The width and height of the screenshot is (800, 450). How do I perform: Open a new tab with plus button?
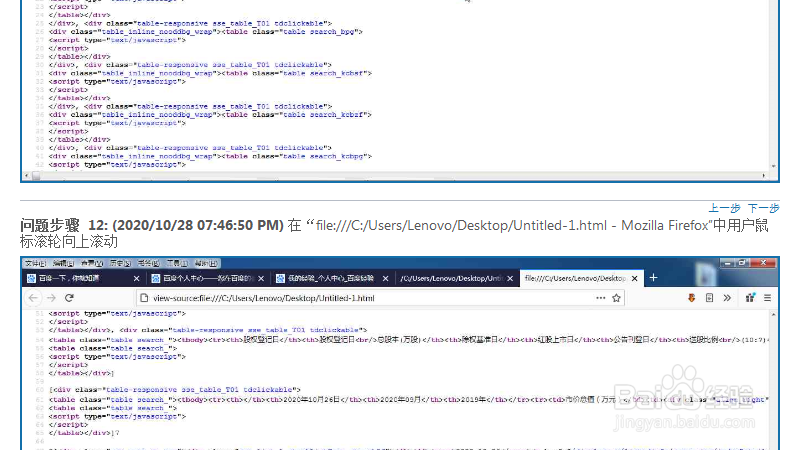point(654,278)
